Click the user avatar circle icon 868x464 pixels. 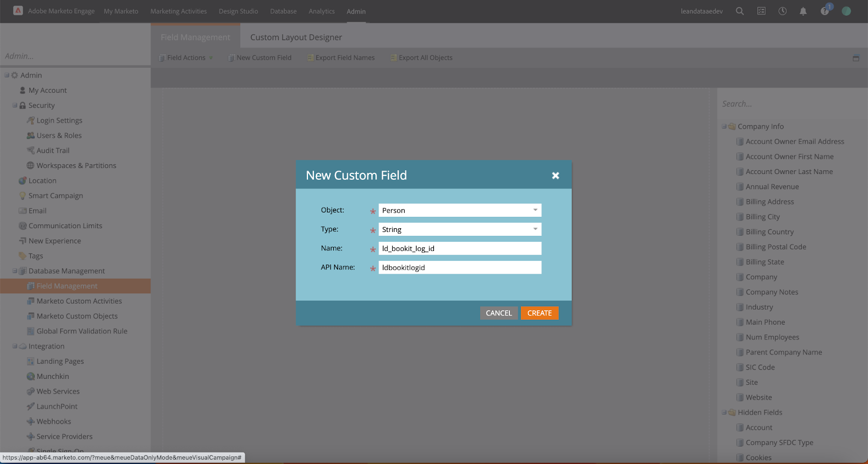click(846, 11)
